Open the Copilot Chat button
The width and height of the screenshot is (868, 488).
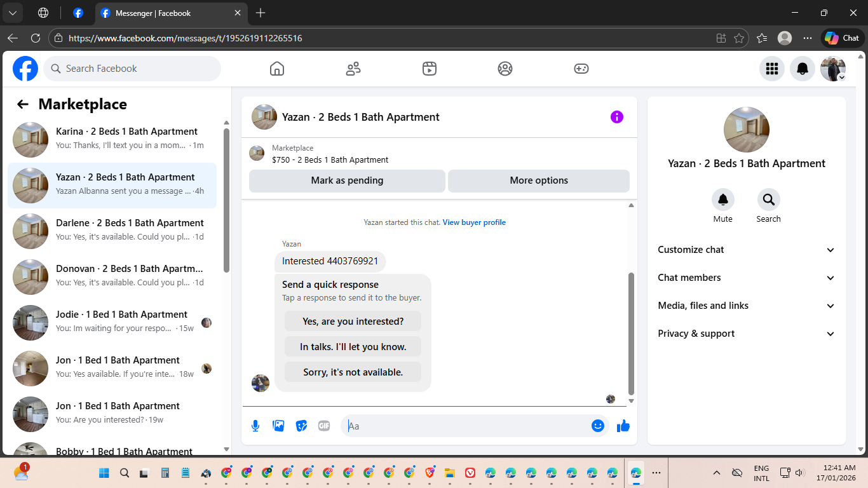click(x=843, y=38)
